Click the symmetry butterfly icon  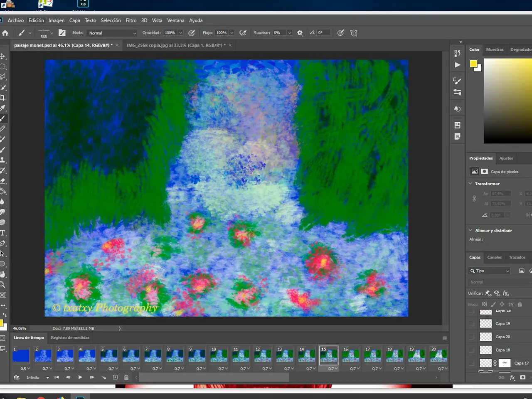click(354, 33)
